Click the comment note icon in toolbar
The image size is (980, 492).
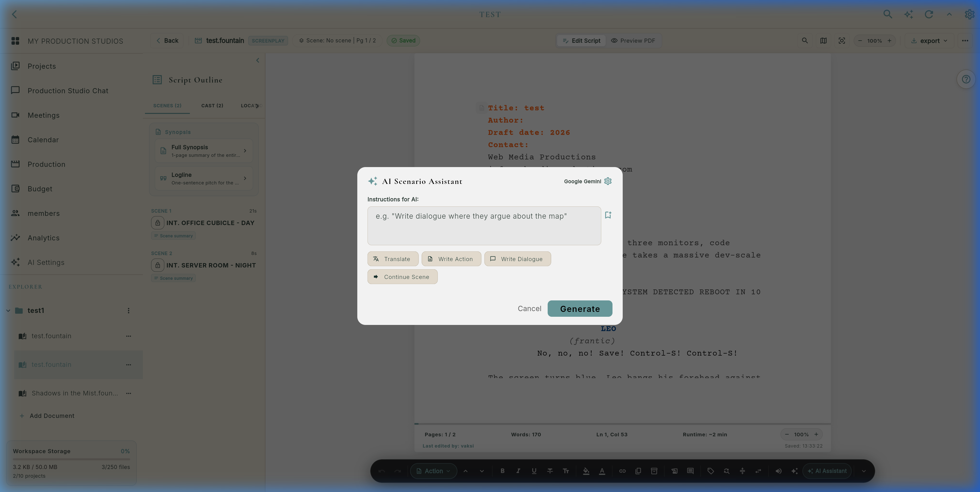click(x=690, y=471)
